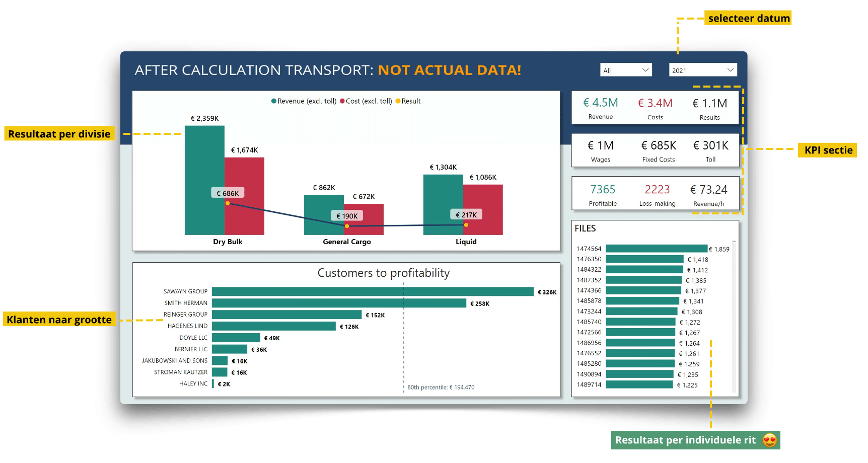
Task: Select the HALEY INC customer bar
Action: pos(213,384)
